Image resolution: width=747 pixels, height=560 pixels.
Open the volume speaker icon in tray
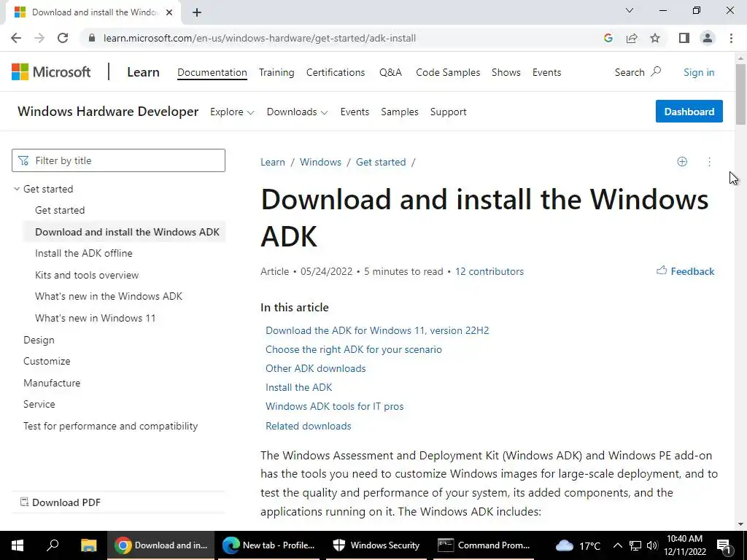click(x=652, y=545)
